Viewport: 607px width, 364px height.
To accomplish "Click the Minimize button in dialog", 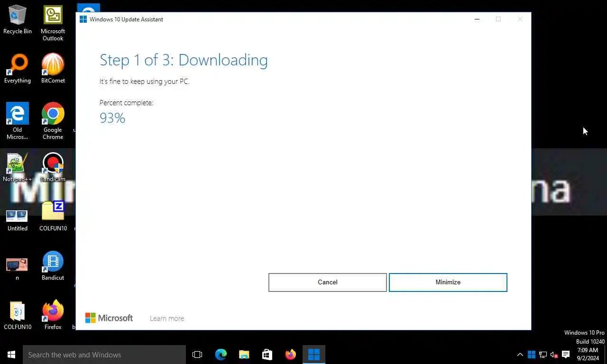I will (x=448, y=282).
